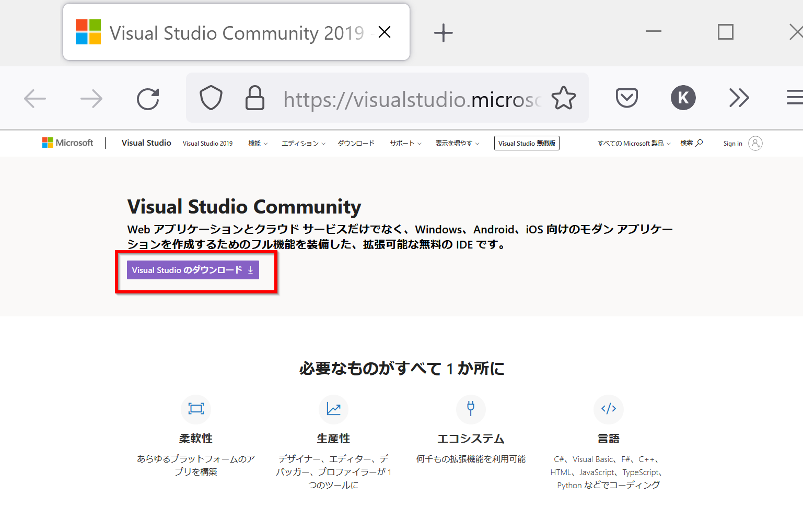
Task: Expand すべての Microsoft 製品 dropdown
Action: click(x=634, y=144)
